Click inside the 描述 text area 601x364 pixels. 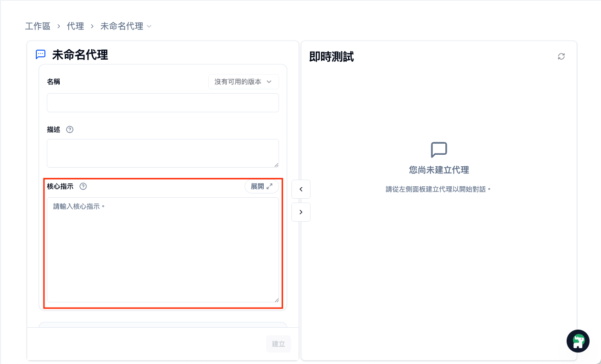[x=162, y=153]
